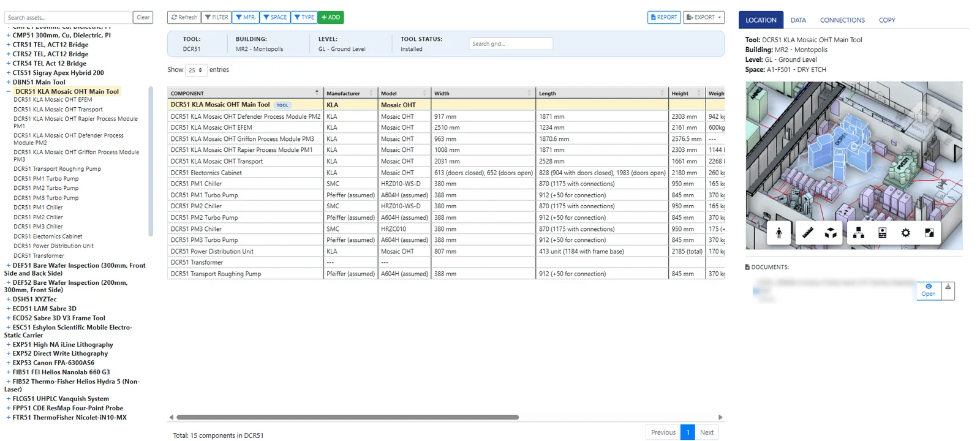Select DCR51 Electornics Cabinet tree item
This screenshot has height=441, width=980.
[x=48, y=236]
